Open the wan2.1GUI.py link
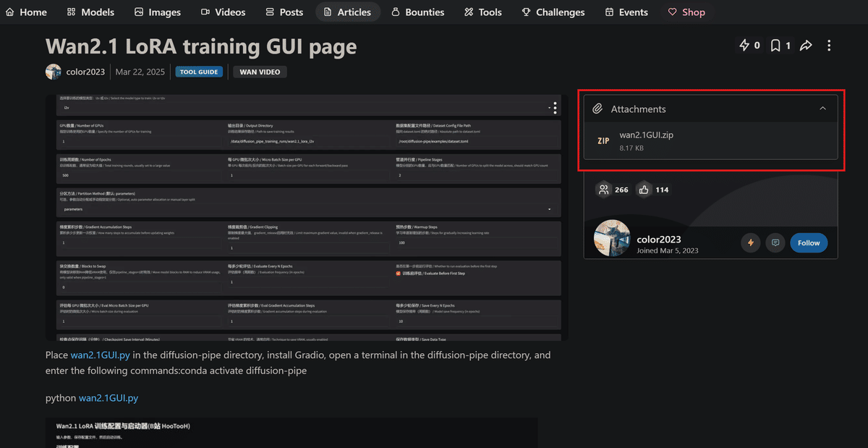868x448 pixels. (99, 355)
